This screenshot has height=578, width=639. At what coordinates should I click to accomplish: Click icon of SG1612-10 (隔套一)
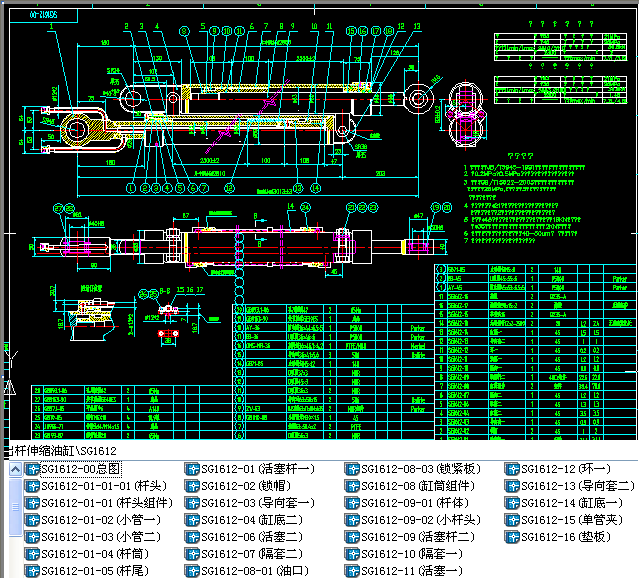coord(352,554)
